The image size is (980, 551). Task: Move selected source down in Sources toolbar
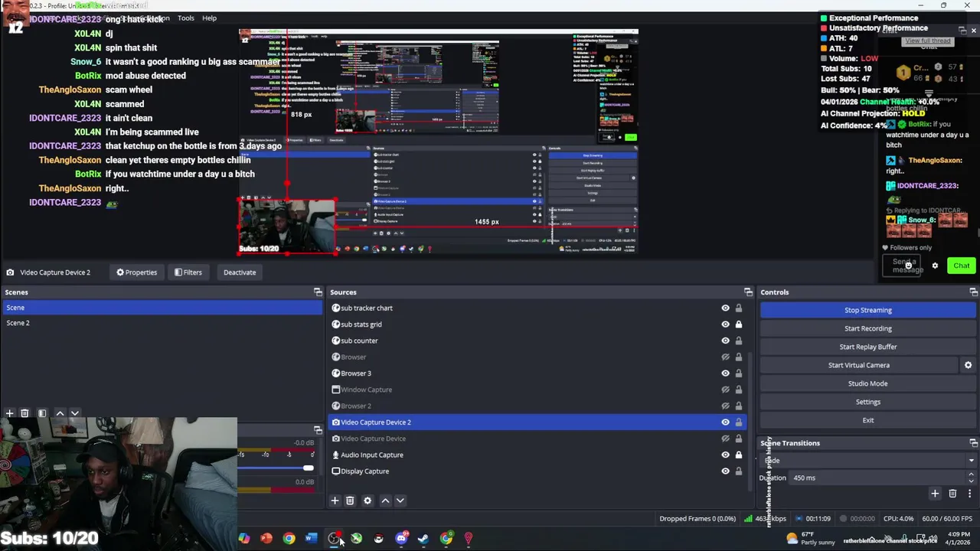400,500
